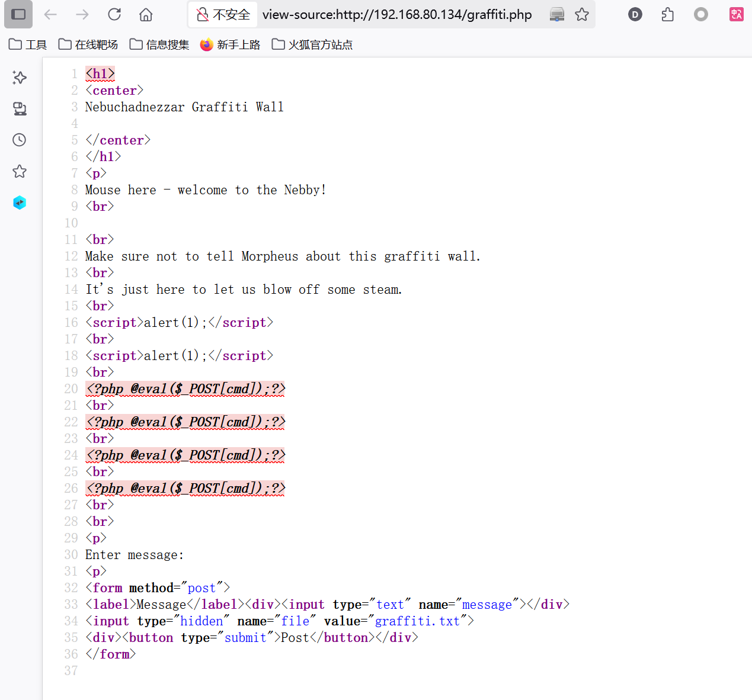Click the form method="post" line
The height and width of the screenshot is (700, 752).
click(158, 587)
